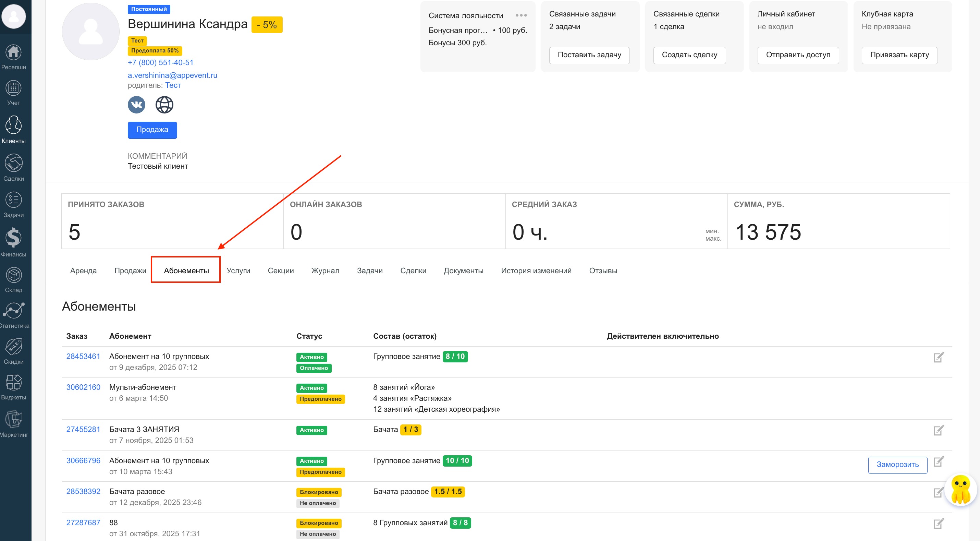The image size is (980, 541).
Task: Switch to the Услуги tab
Action: pos(238,271)
